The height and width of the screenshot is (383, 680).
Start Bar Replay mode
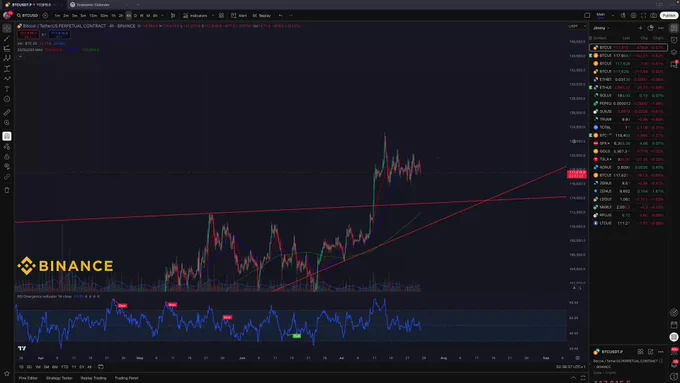coord(262,16)
